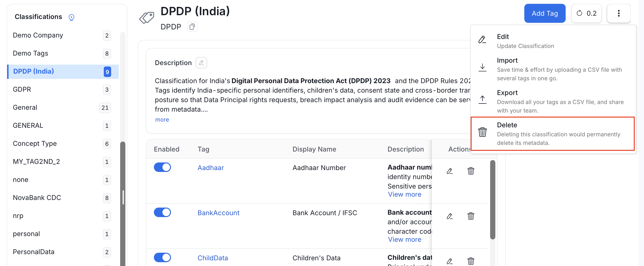Delete the Aadhaar tag
644x266 pixels.
[471, 171]
